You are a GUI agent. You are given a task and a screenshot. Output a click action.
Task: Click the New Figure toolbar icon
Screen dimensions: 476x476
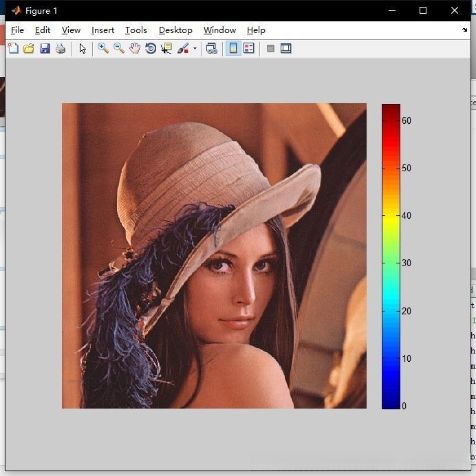click(13, 48)
